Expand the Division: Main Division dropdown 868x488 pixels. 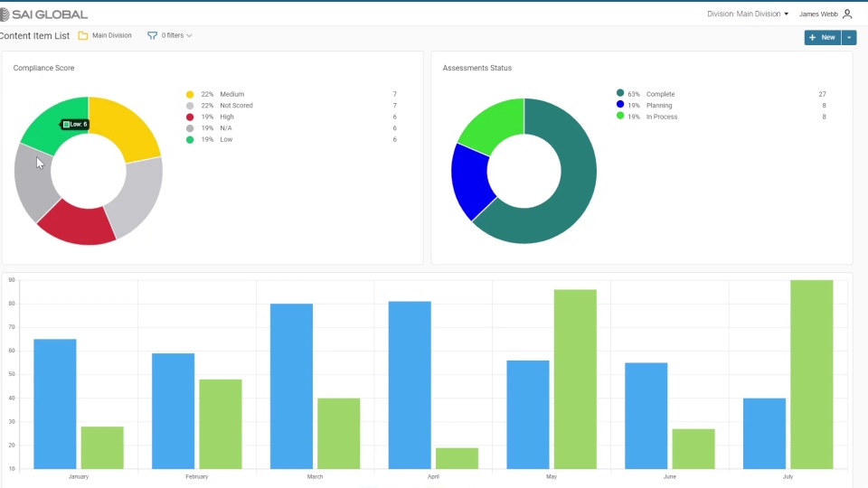[748, 14]
